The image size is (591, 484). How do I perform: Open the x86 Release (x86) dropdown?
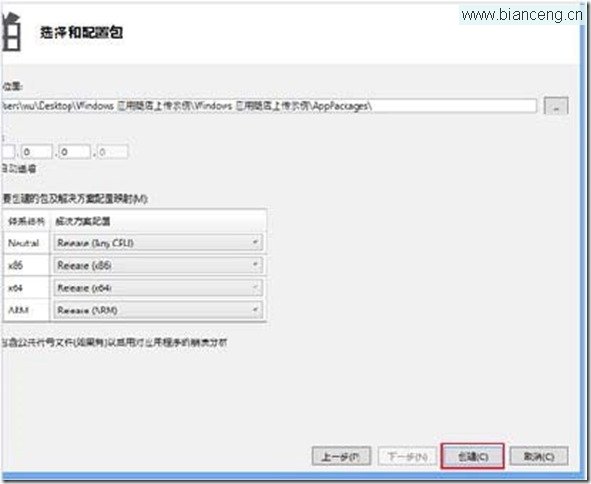158,265
